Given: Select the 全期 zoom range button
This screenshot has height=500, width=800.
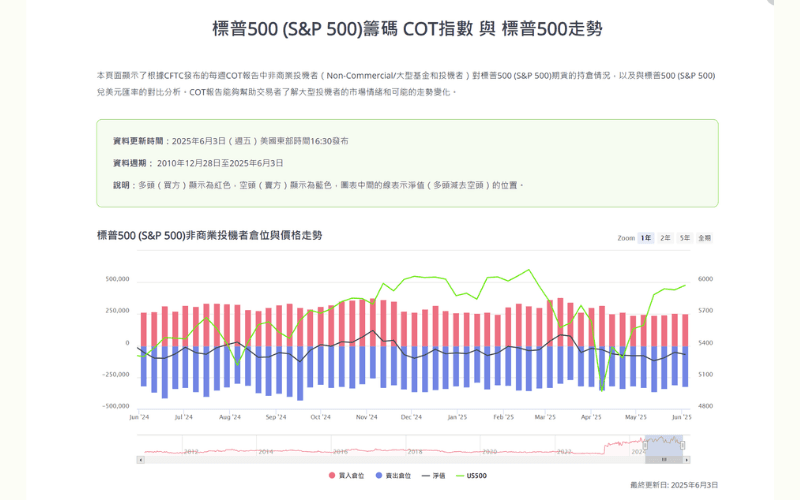Looking at the screenshot, I should tap(705, 238).
